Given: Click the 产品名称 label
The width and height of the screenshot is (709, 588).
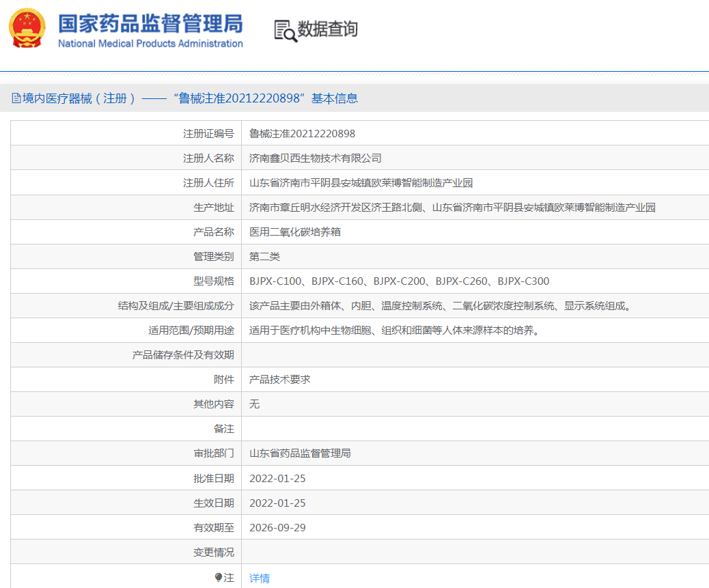Looking at the screenshot, I should pos(213,232).
